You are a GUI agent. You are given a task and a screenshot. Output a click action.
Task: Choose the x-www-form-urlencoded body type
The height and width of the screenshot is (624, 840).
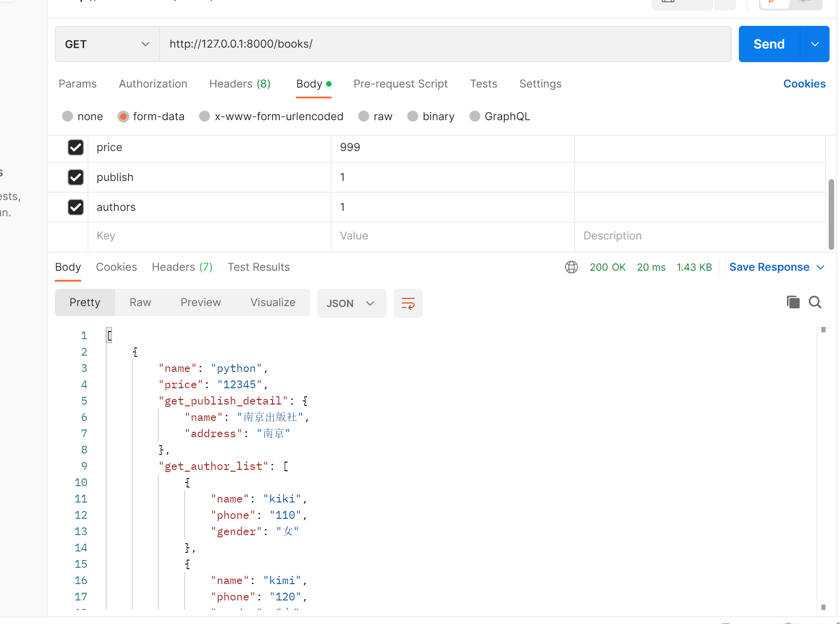205,117
